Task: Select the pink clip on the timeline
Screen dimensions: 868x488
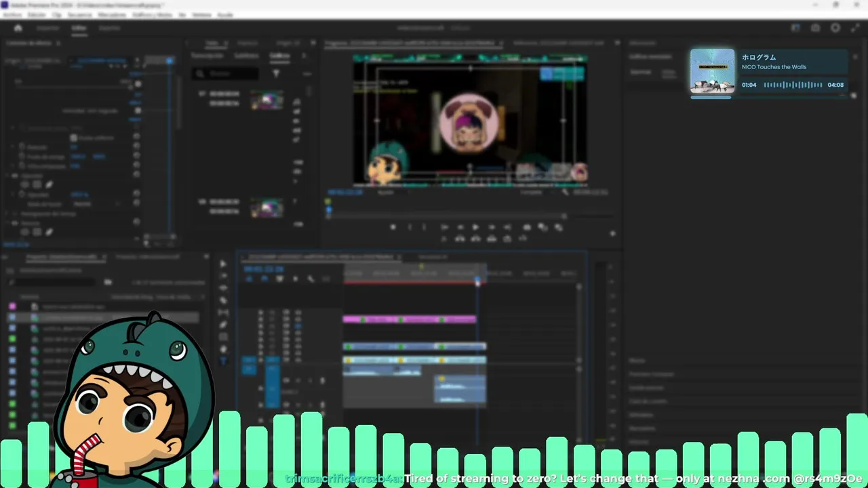Action: pyautogui.click(x=410, y=319)
